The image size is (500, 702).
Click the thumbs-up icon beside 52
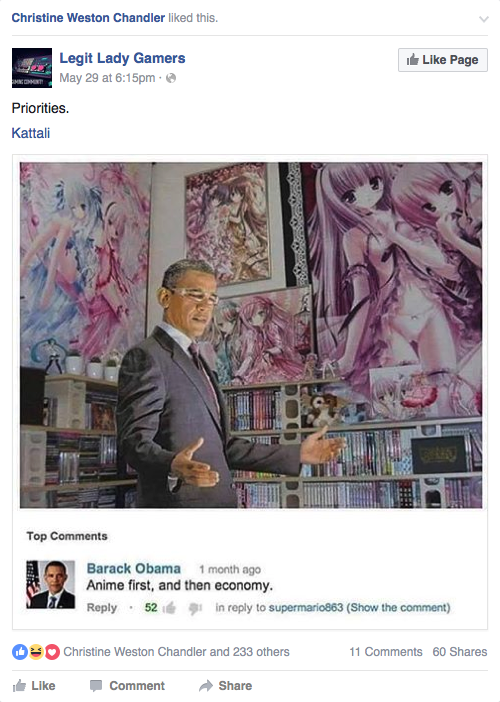click(170, 608)
